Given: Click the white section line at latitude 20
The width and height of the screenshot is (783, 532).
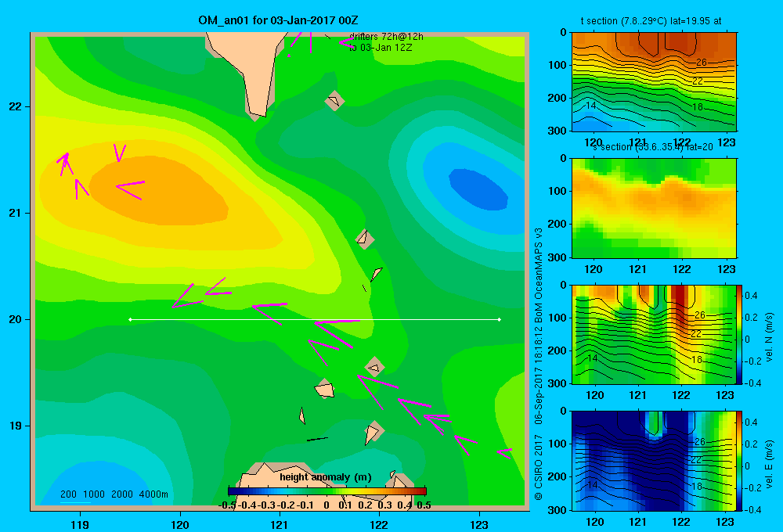Looking at the screenshot, I should (x=315, y=319).
